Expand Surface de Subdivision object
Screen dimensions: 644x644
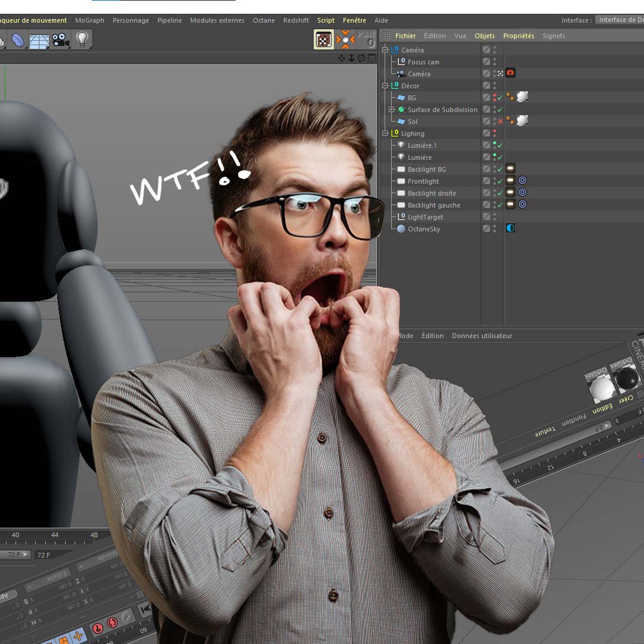coord(392,109)
